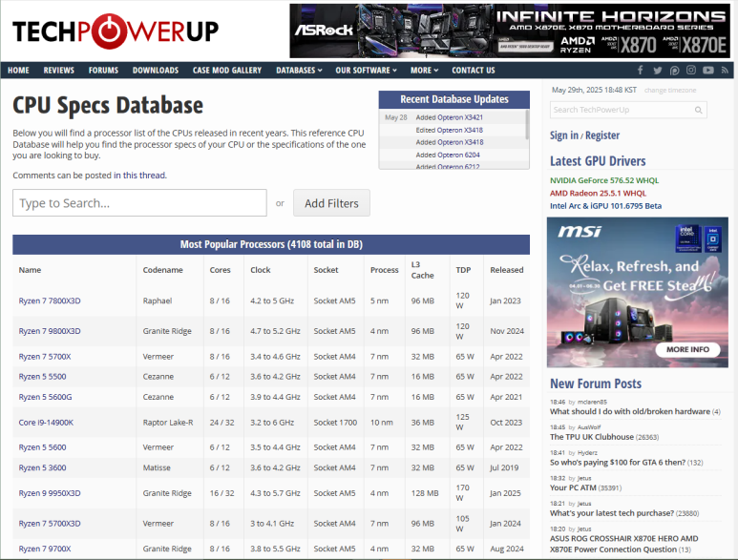The image size is (738, 560).
Task: Click the 'Socket 1700' cell
Action: coord(335,423)
